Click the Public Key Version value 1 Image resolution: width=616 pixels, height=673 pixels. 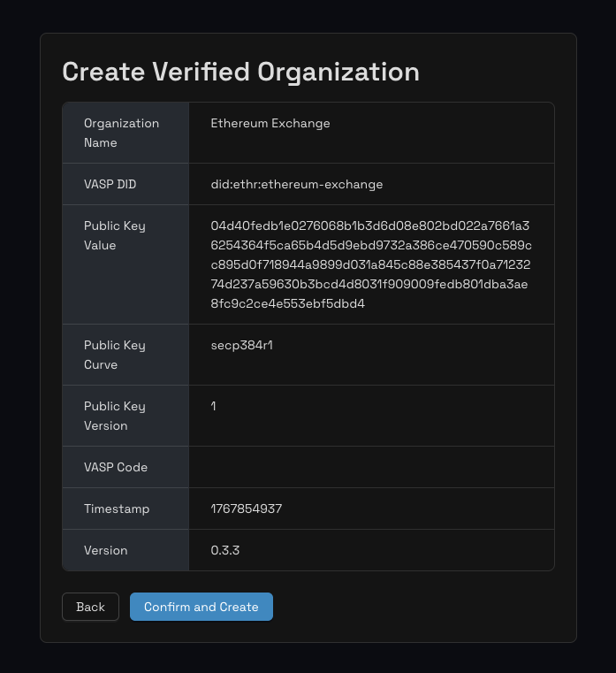[213, 406]
